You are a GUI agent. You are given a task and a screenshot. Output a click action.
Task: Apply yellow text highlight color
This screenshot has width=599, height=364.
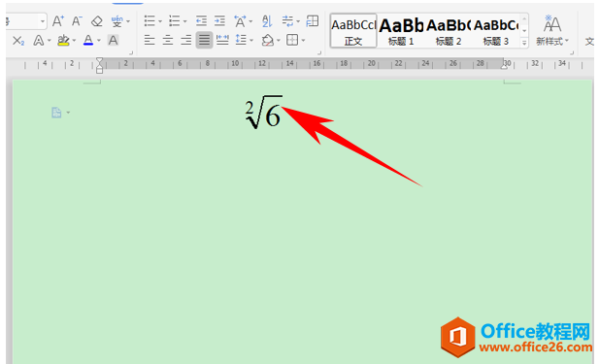click(63, 40)
